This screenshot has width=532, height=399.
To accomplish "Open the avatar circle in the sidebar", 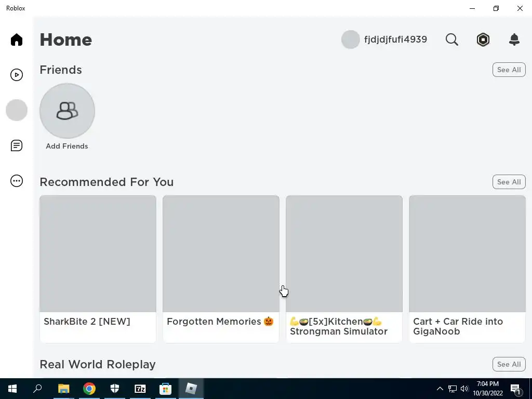I will pos(16,110).
